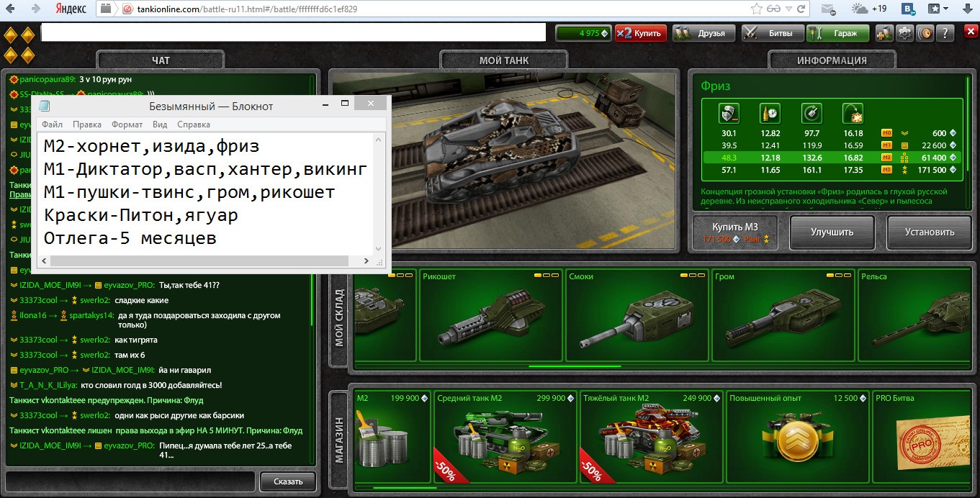
Task: Click the Яндекс logo button
Action: coord(71,9)
